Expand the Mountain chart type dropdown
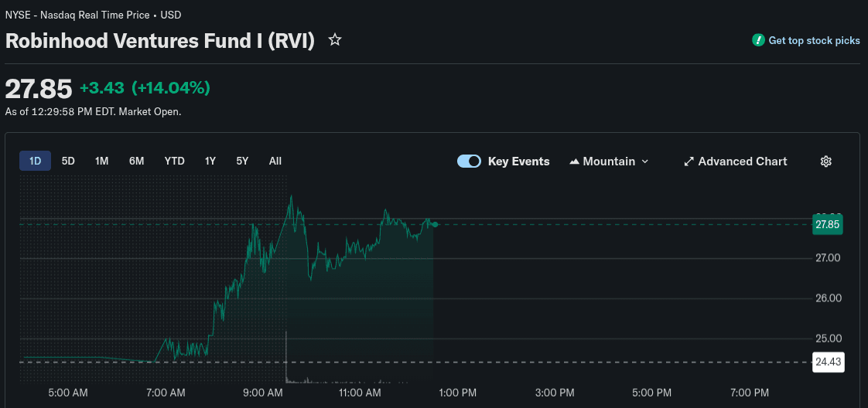 click(645, 161)
